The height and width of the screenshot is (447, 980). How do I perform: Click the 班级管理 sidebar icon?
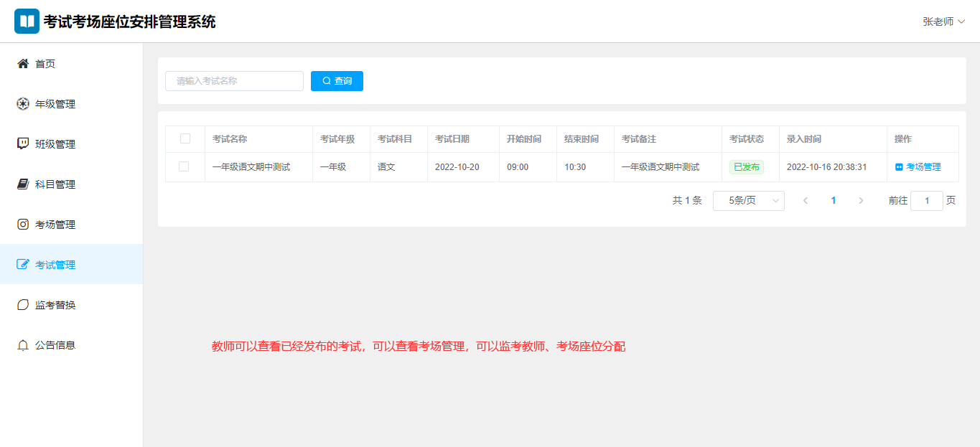coord(23,144)
